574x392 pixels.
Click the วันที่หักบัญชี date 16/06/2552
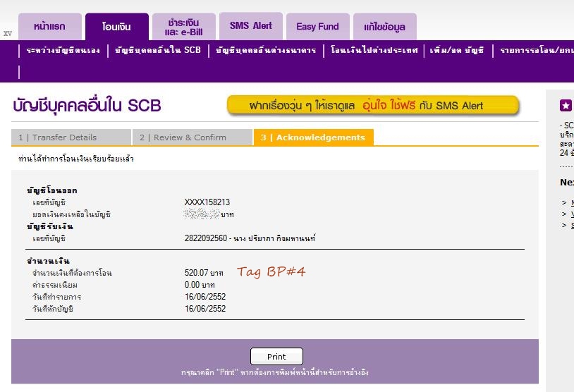point(205,309)
